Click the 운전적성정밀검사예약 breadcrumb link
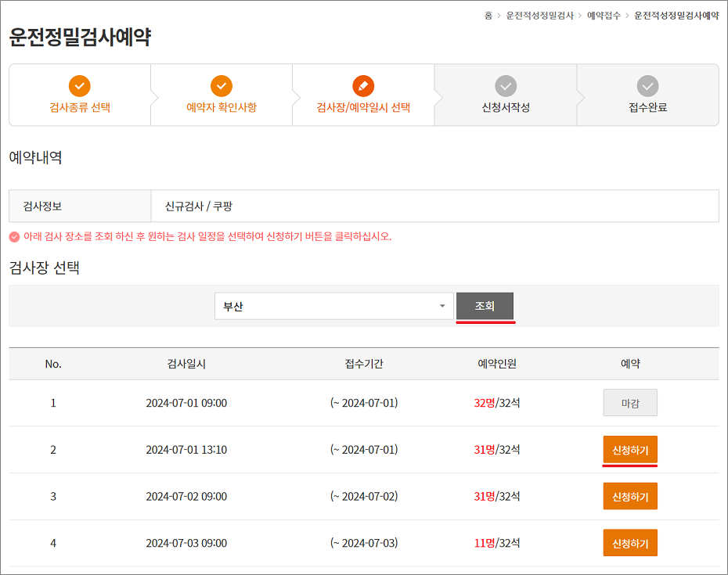This screenshot has height=575, width=728. point(676,16)
